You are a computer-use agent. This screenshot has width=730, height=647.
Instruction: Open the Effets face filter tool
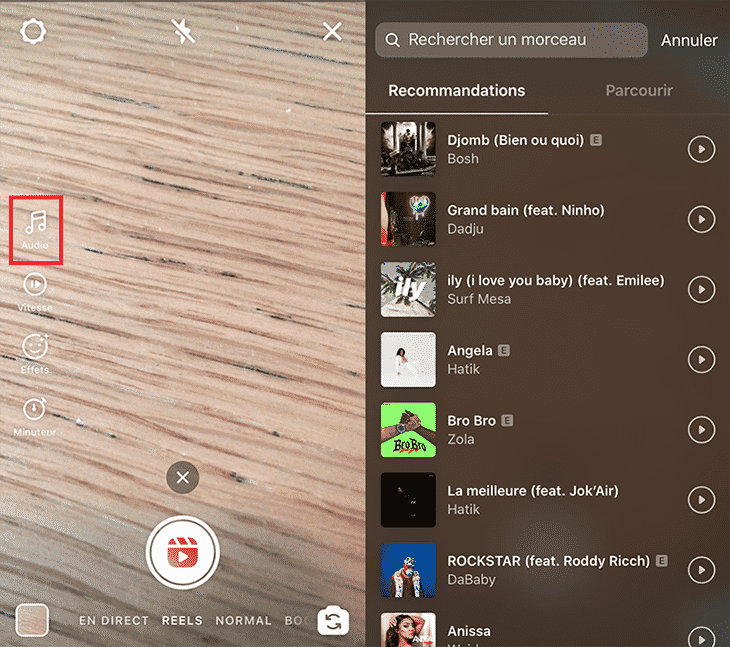coord(35,353)
